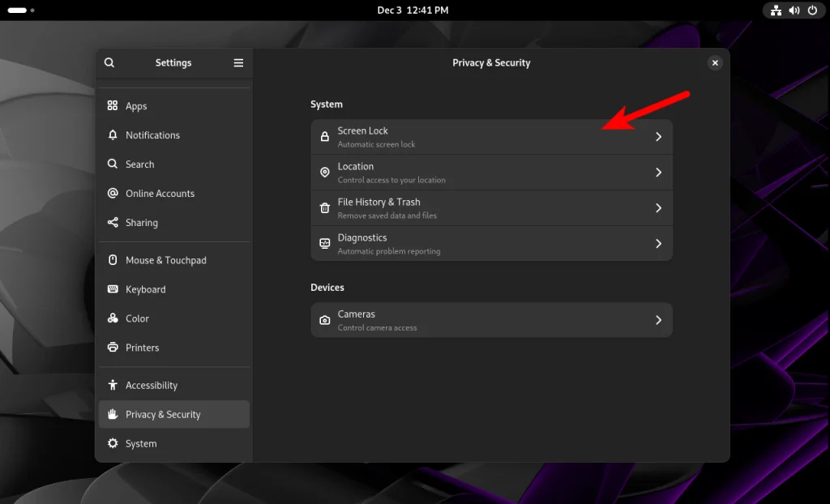Click the volume speaker icon in top bar
This screenshot has height=504, width=830.
pyautogui.click(x=794, y=10)
